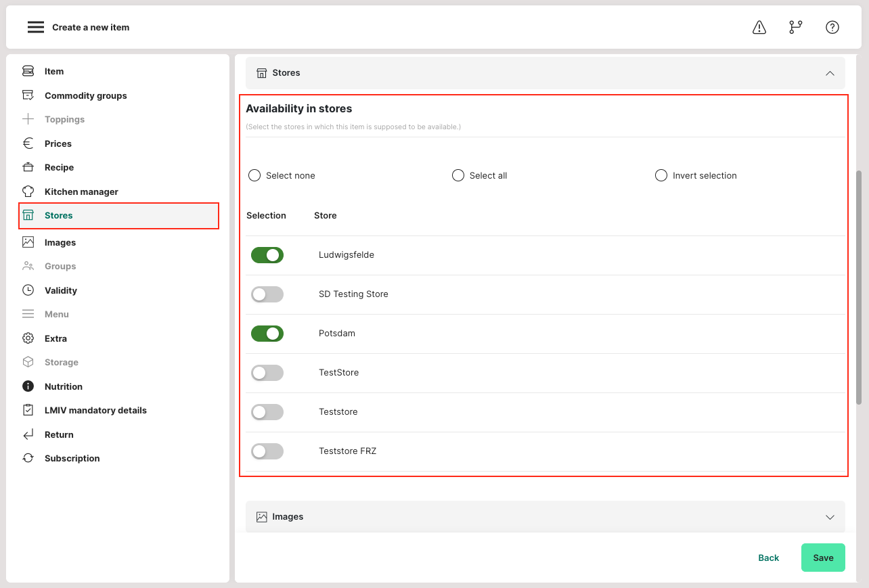This screenshot has width=869, height=588.
Task: Open the hamburger main menu icon
Action: pyautogui.click(x=35, y=27)
